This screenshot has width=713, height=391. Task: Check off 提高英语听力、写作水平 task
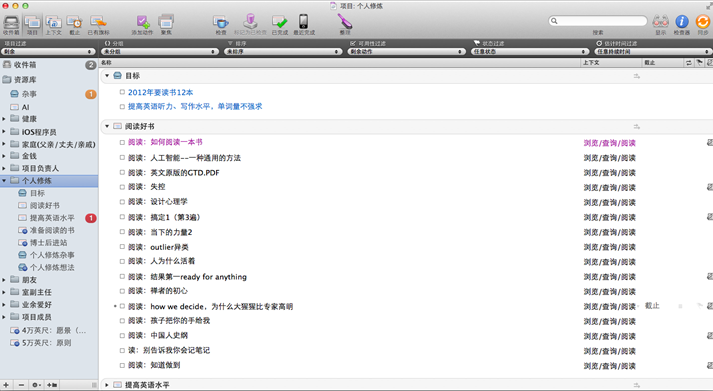click(x=122, y=107)
